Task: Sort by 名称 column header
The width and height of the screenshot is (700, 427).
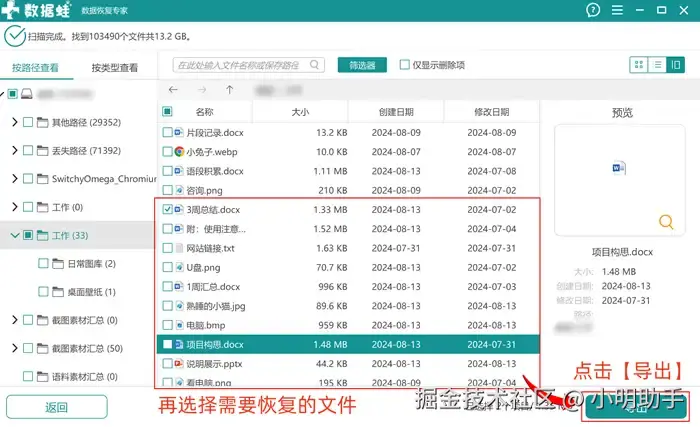Action: coord(204,112)
